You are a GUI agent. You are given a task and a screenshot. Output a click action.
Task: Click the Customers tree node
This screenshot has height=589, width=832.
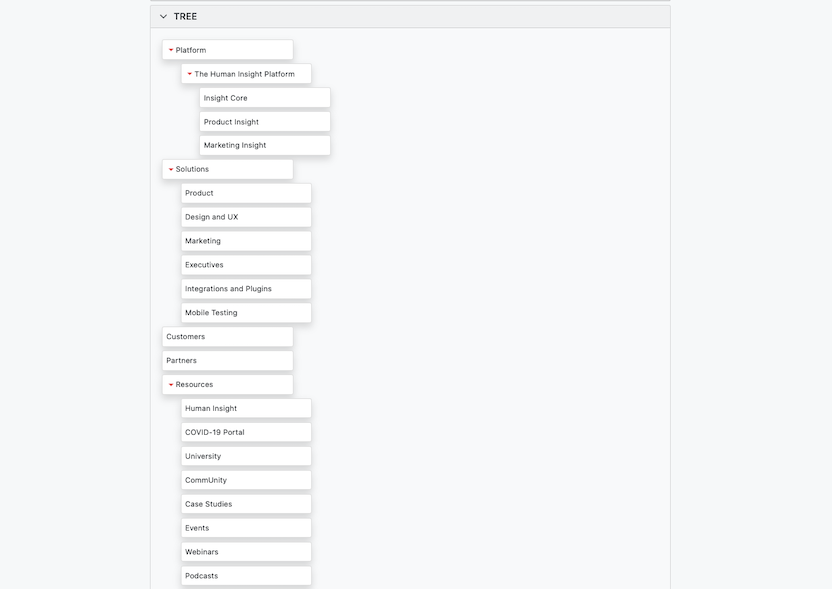pyautogui.click(x=227, y=337)
